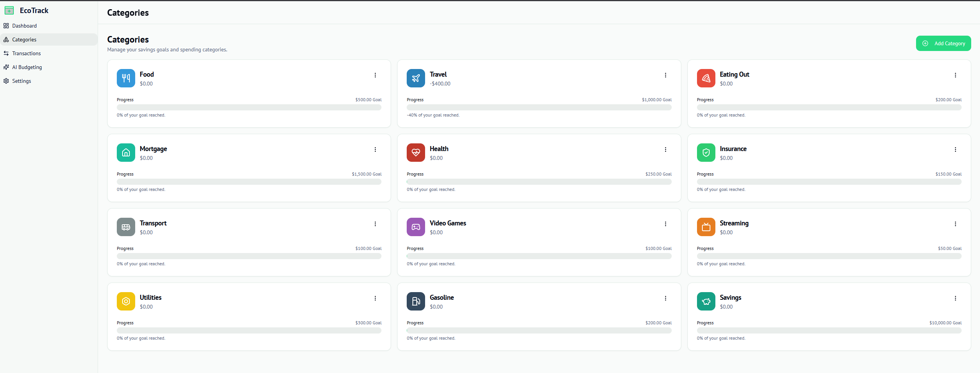
Task: Select the Transport category title
Action: point(153,223)
